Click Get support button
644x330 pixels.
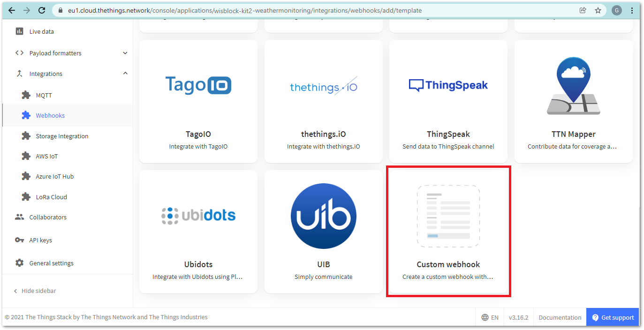pos(613,317)
